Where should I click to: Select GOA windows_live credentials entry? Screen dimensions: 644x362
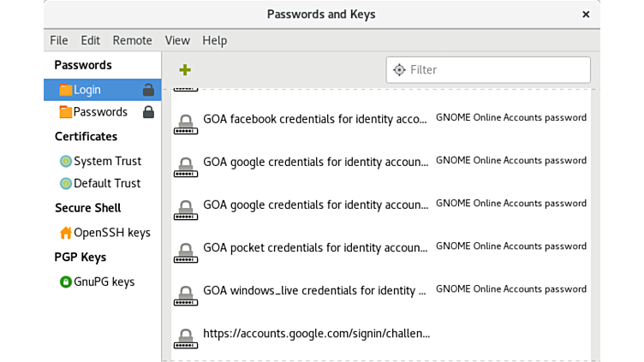coord(313,290)
